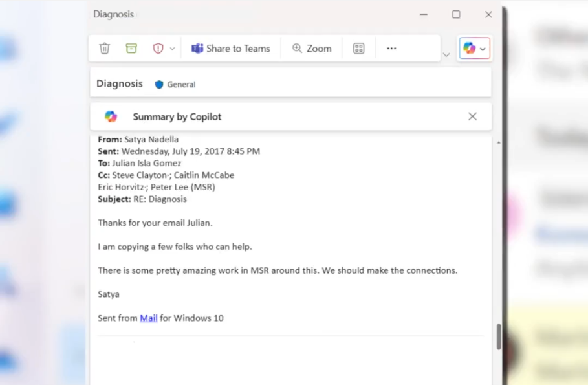Click the amazing work in MSR sentence
Viewport: 588px width, 385px height.
point(278,270)
